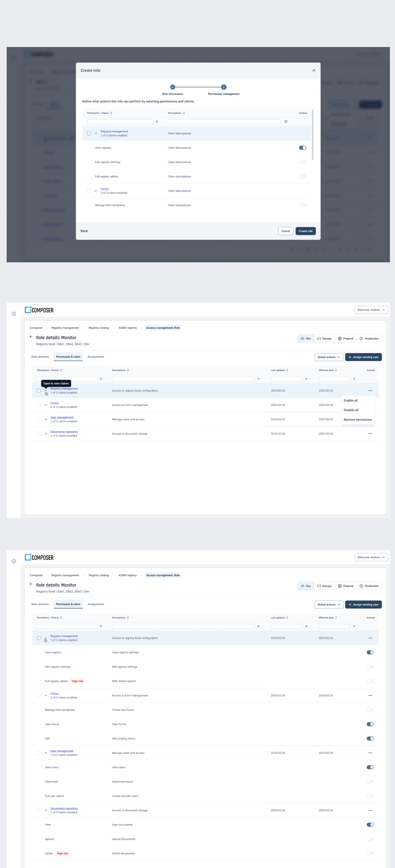Click chevron under the Open to view claims tooltip
395x868 pixels.
(x=46, y=391)
